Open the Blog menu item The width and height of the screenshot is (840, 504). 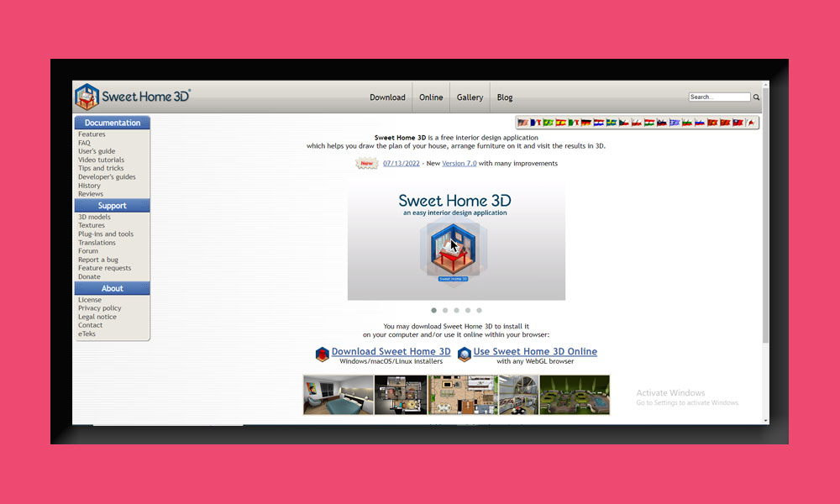click(x=505, y=97)
